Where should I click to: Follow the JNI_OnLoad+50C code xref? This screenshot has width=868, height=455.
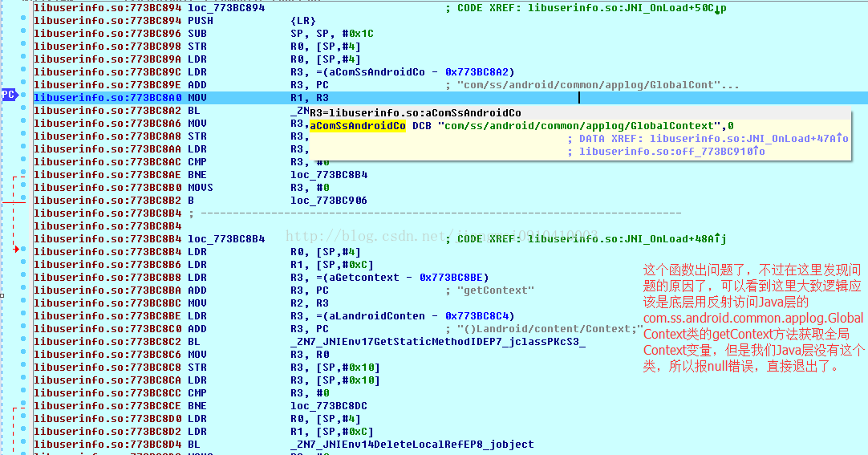(x=627, y=8)
